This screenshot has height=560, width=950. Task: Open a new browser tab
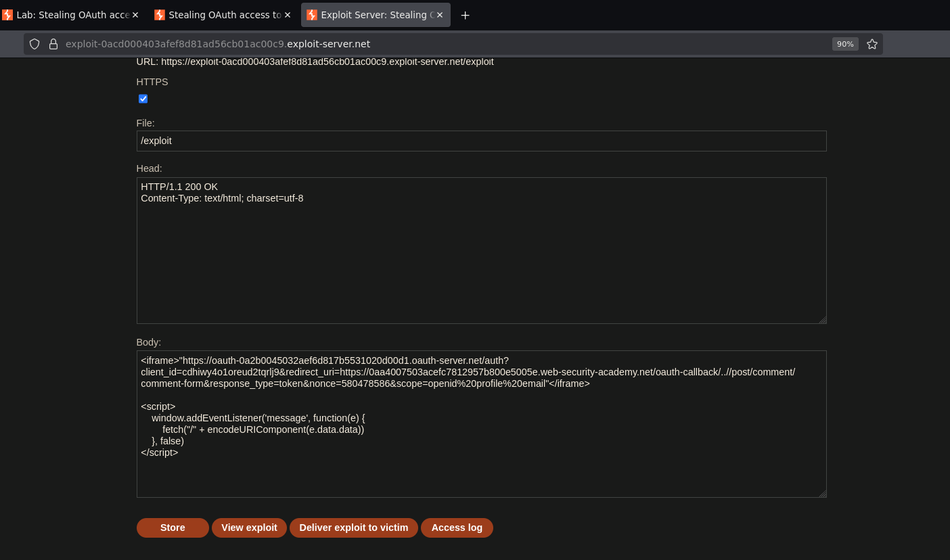click(x=465, y=15)
